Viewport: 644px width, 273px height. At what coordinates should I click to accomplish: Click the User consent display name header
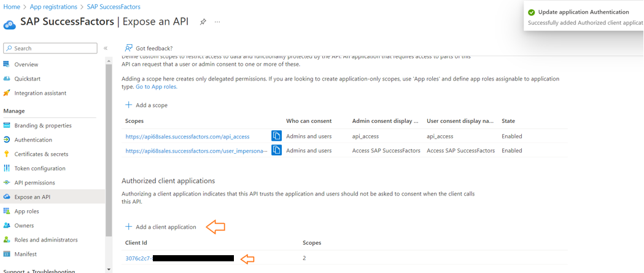460,121
